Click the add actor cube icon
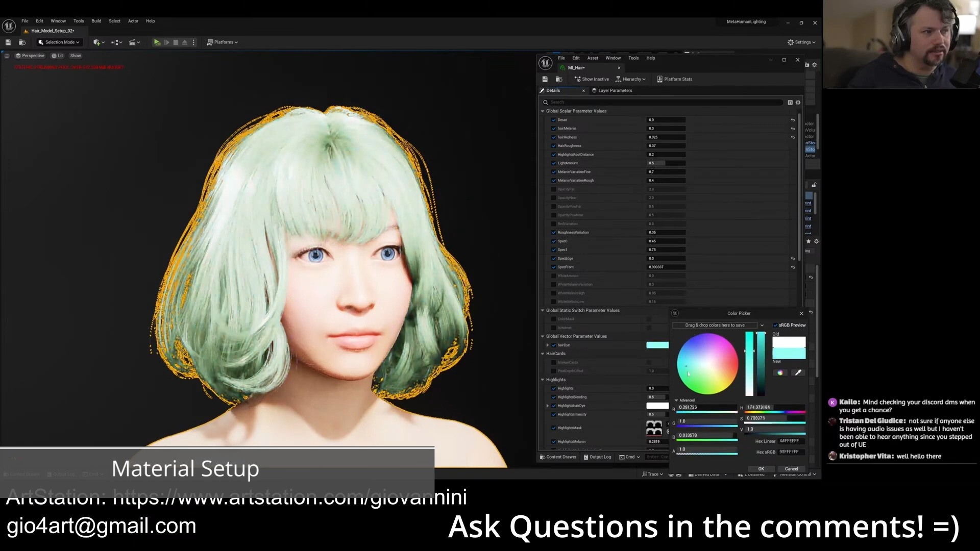This screenshot has height=551, width=980. click(97, 42)
